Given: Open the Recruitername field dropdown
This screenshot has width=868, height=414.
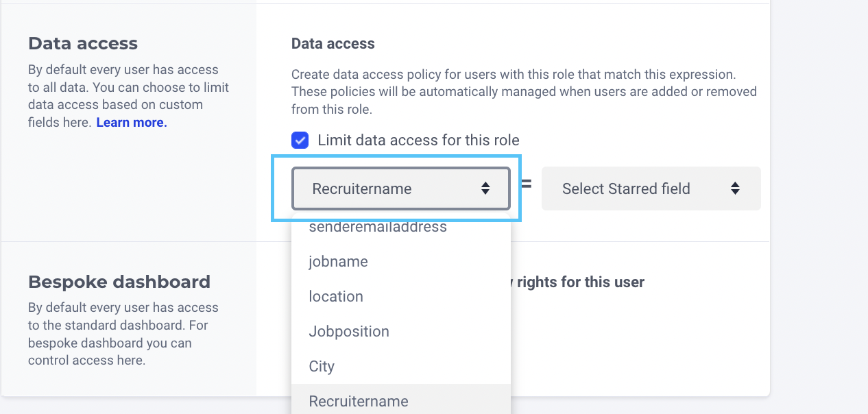Looking at the screenshot, I should point(391,188).
